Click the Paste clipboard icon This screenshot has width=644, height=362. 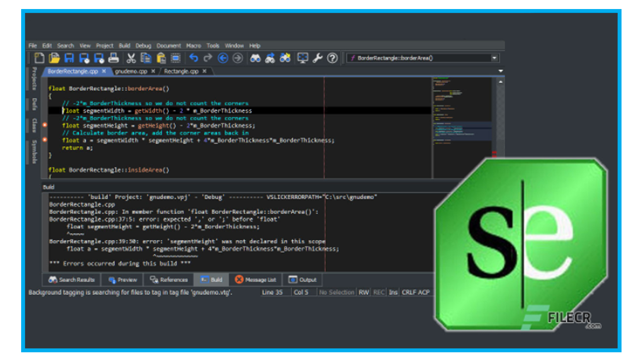(x=161, y=58)
